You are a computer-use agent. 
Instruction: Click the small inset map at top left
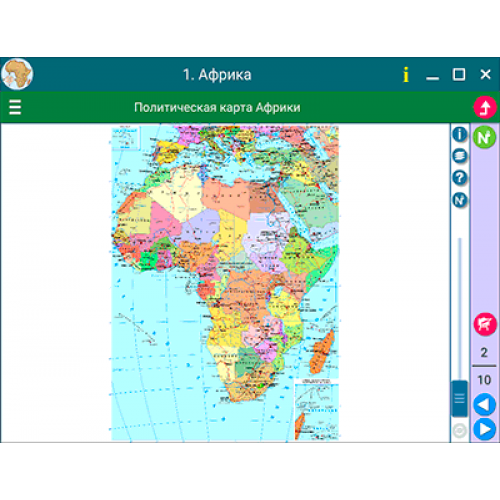pos(125,137)
